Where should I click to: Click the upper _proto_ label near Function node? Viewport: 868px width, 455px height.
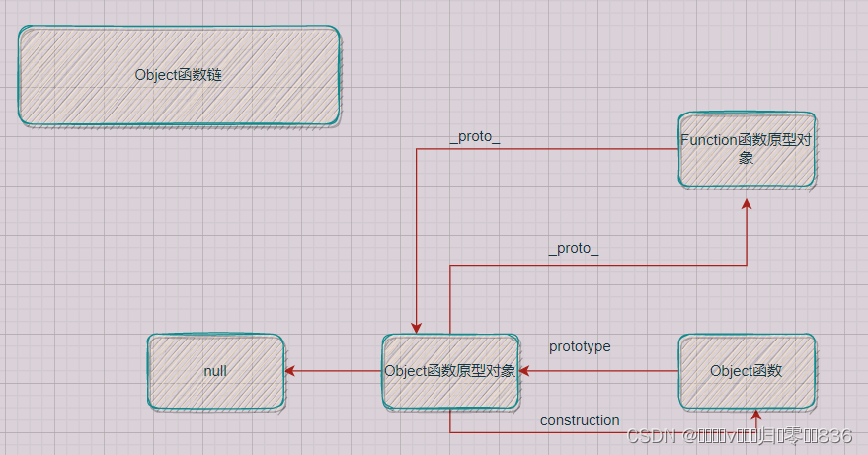tap(475, 137)
